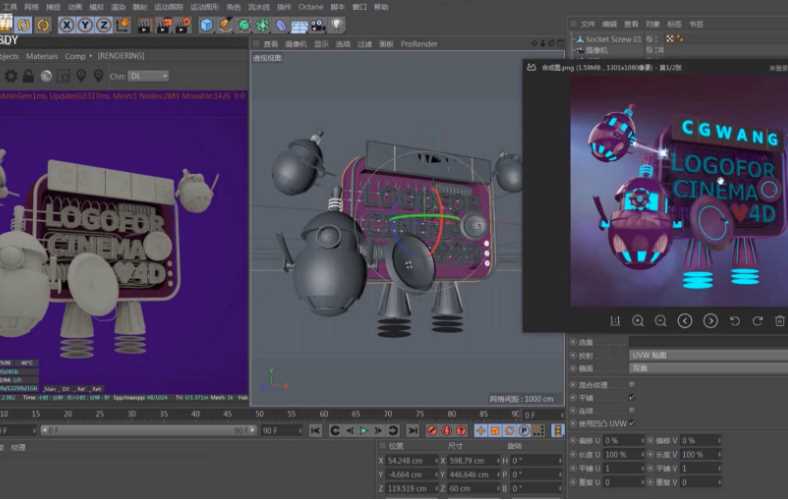Click stepper of position X field
This screenshot has width=788, height=500.
coord(436,460)
